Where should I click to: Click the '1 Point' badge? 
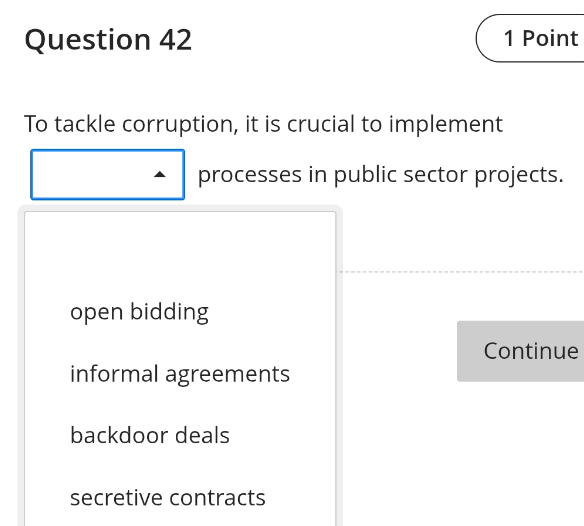[x=530, y=38]
